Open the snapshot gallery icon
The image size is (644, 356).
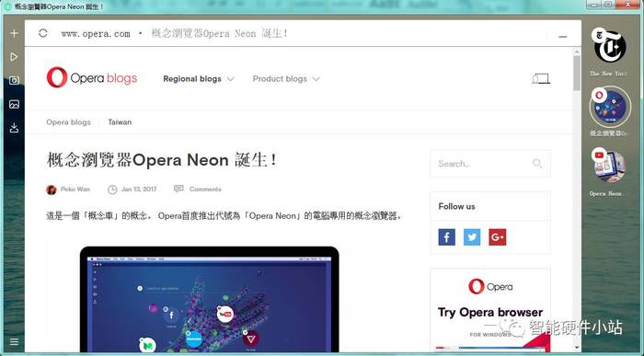coord(14,104)
